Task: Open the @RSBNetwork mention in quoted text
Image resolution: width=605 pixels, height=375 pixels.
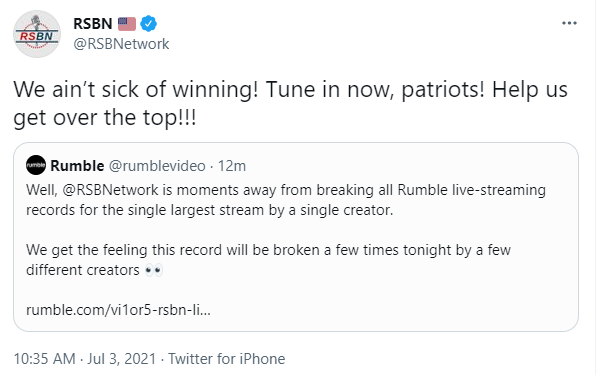Action: coord(110,190)
